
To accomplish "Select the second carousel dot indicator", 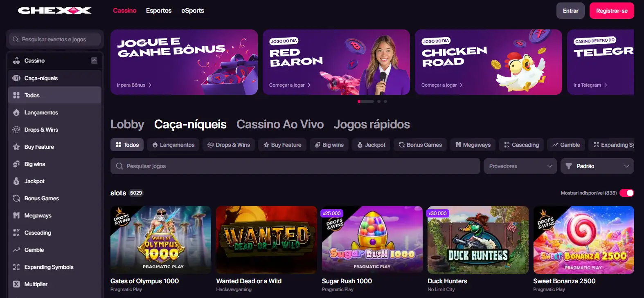I will [379, 101].
